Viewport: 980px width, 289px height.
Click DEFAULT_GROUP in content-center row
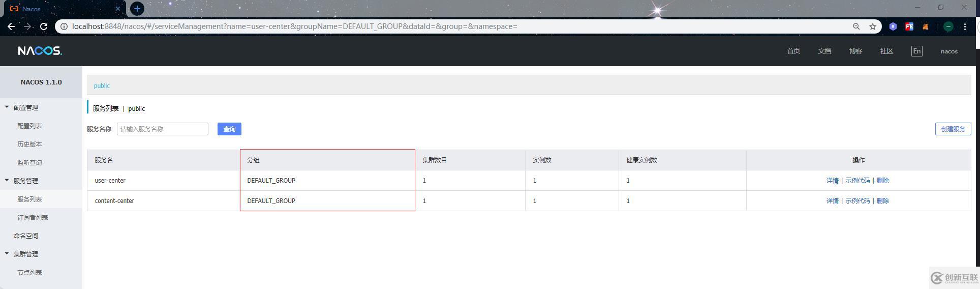tap(271, 200)
